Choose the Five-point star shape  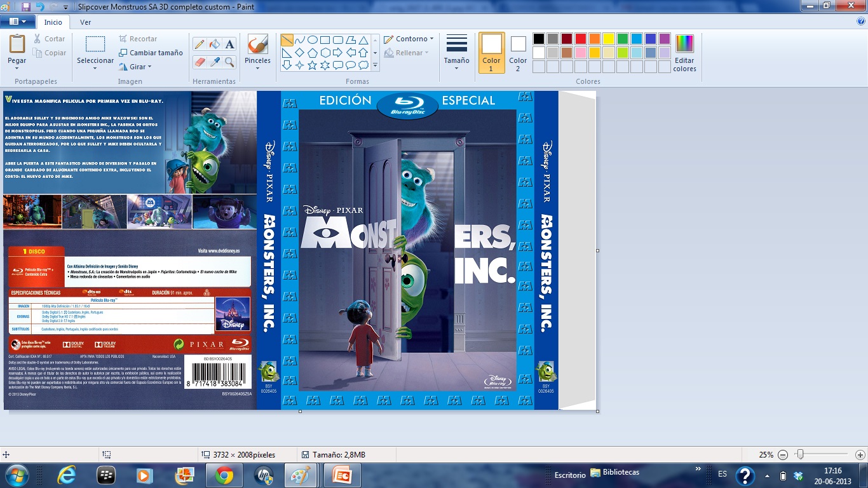(x=313, y=65)
